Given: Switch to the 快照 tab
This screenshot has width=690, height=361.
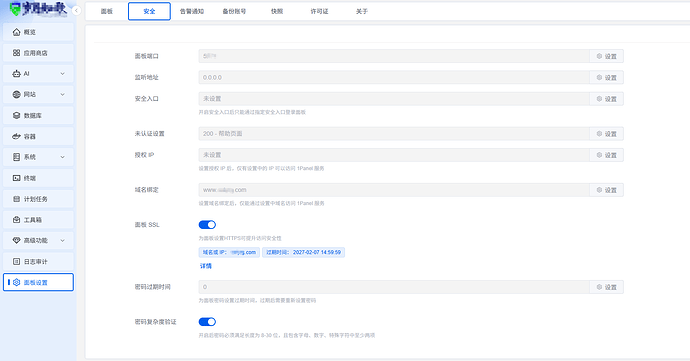Looking at the screenshot, I should click(x=277, y=11).
